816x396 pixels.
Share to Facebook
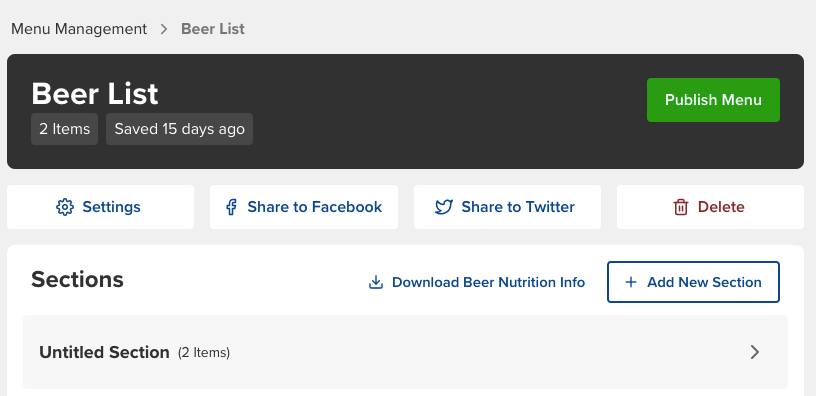[x=304, y=207]
